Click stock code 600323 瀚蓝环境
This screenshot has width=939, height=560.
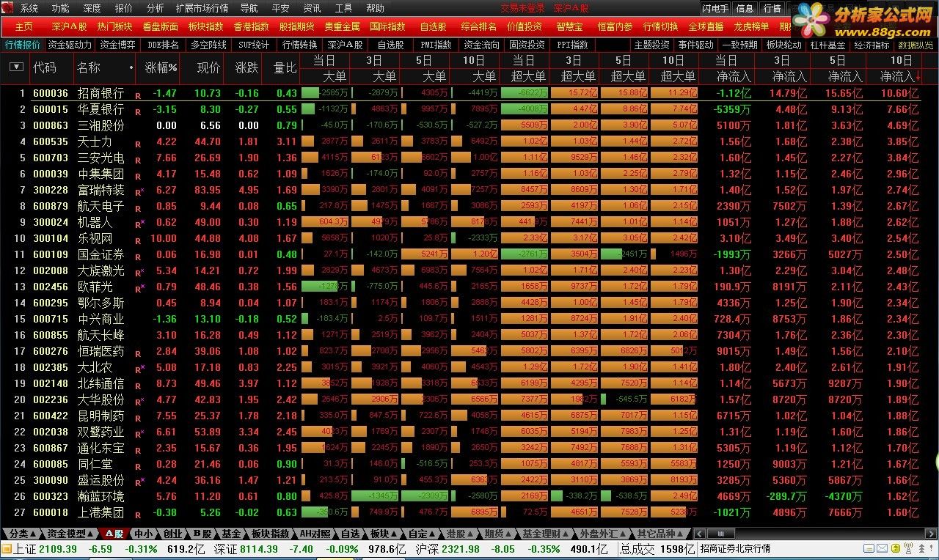click(x=51, y=496)
